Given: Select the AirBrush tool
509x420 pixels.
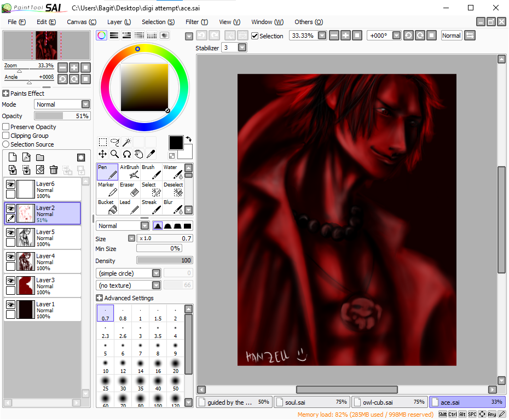Looking at the screenshot, I should pyautogui.click(x=129, y=172).
